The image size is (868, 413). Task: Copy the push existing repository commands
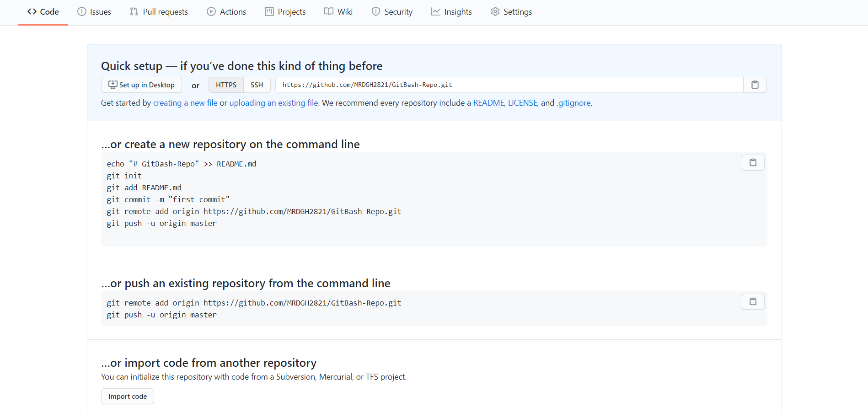click(753, 301)
